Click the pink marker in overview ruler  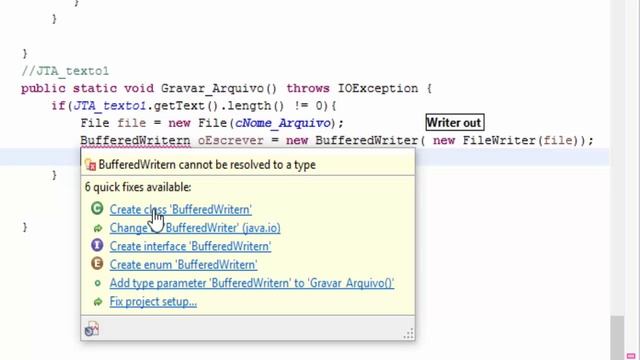tap(631, 356)
